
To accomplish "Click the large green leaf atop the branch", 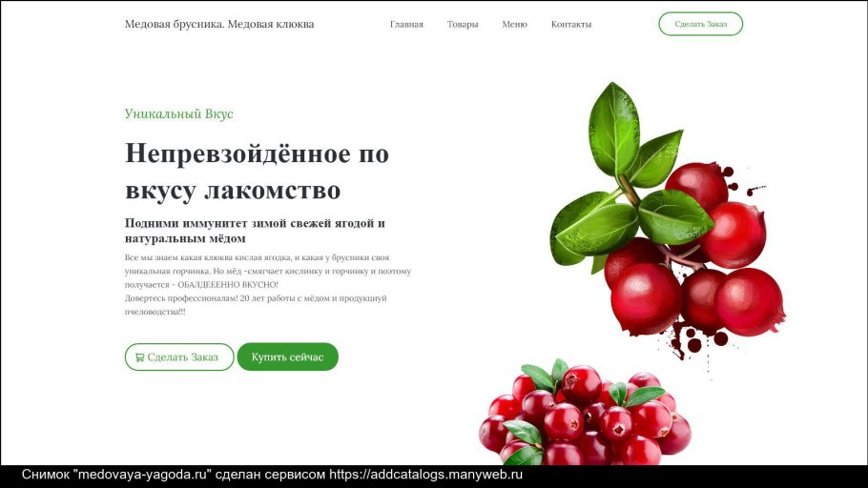I will point(613,129).
